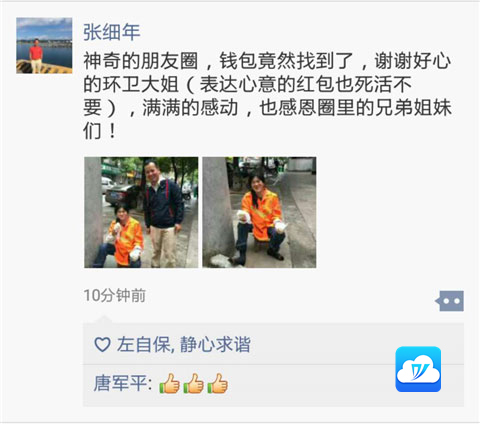Tap the blue cloud floating icon

pyautogui.click(x=418, y=369)
